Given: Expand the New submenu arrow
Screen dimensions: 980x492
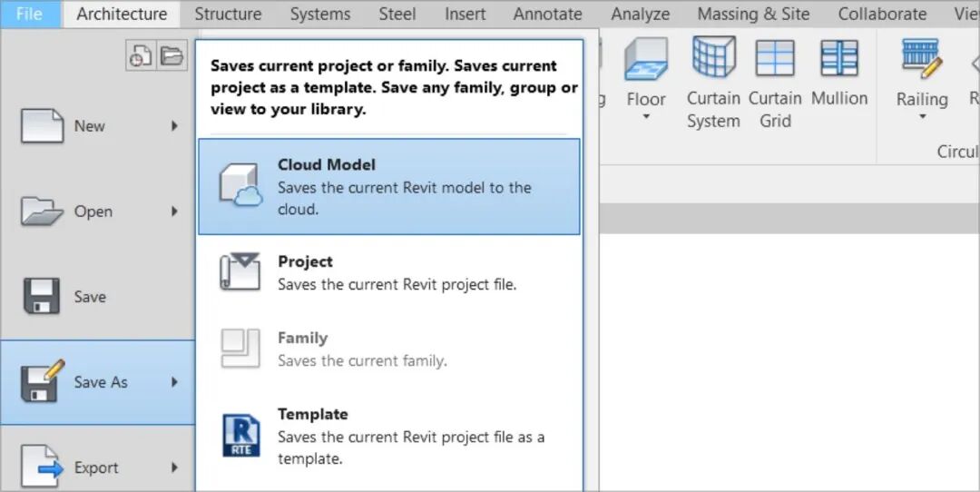Looking at the screenshot, I should point(174,126).
